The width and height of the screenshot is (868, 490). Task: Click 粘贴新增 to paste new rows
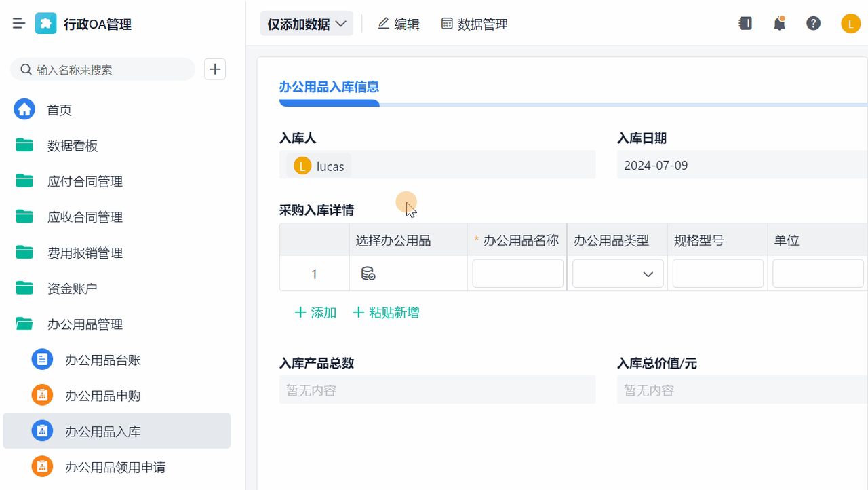(385, 312)
